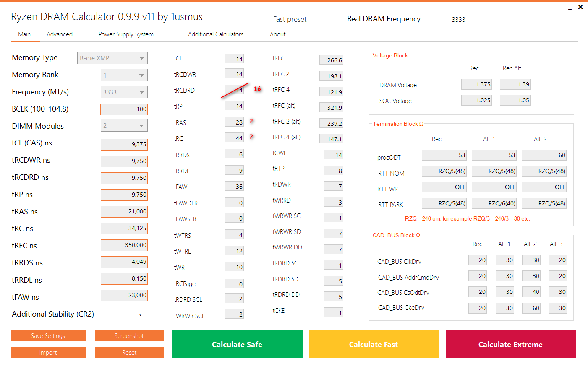Click the Save Settings button

[x=48, y=336]
